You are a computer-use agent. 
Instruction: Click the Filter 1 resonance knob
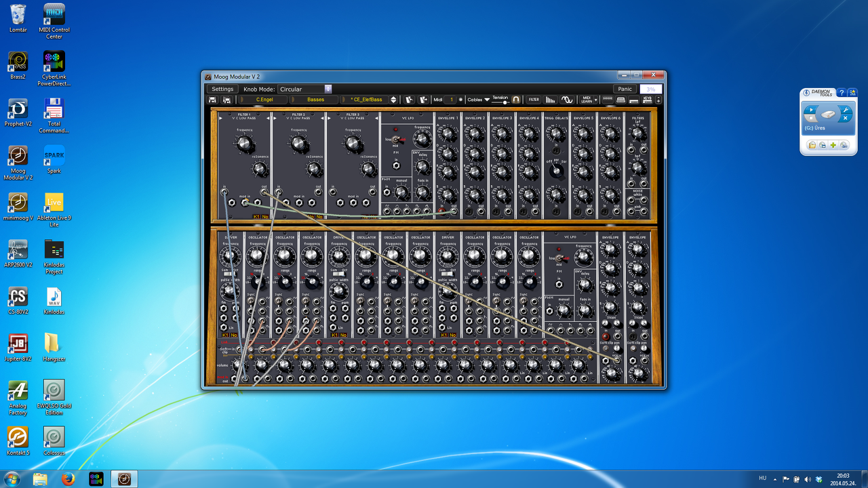coord(260,169)
